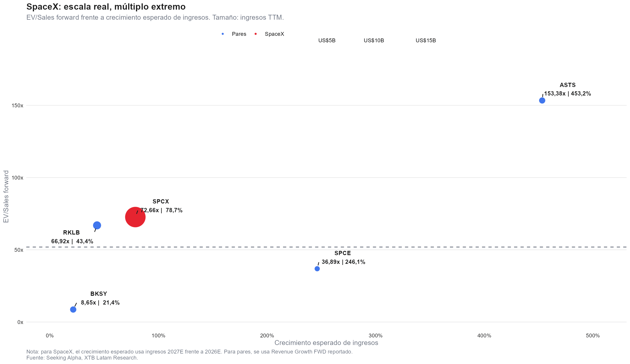The width and height of the screenshot is (630, 364).
Task: Click the 'Fuente: Seeking Alpha, XTB Latam Research.' line
Action: [x=82, y=358]
